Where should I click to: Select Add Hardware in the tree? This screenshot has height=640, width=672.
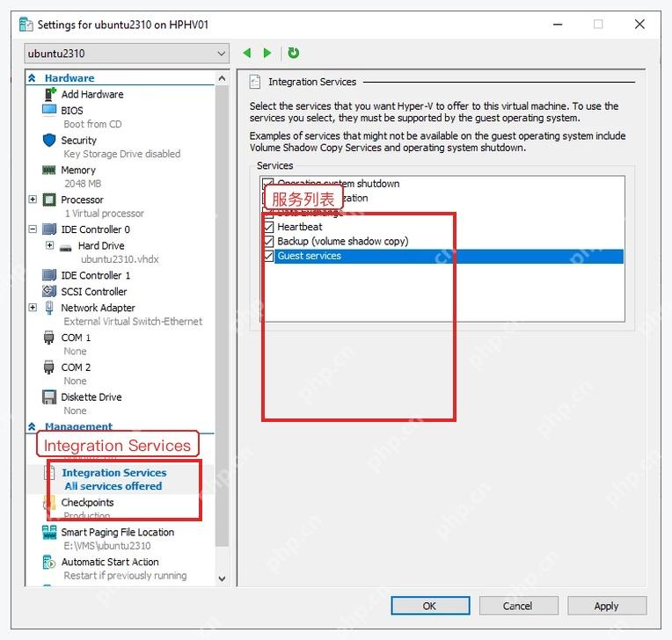coord(92,94)
